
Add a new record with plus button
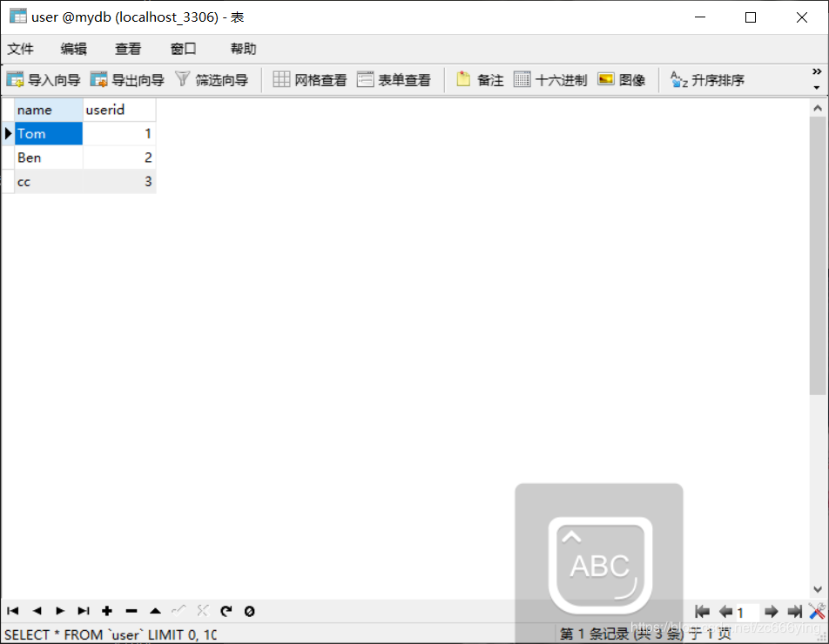coord(107,611)
